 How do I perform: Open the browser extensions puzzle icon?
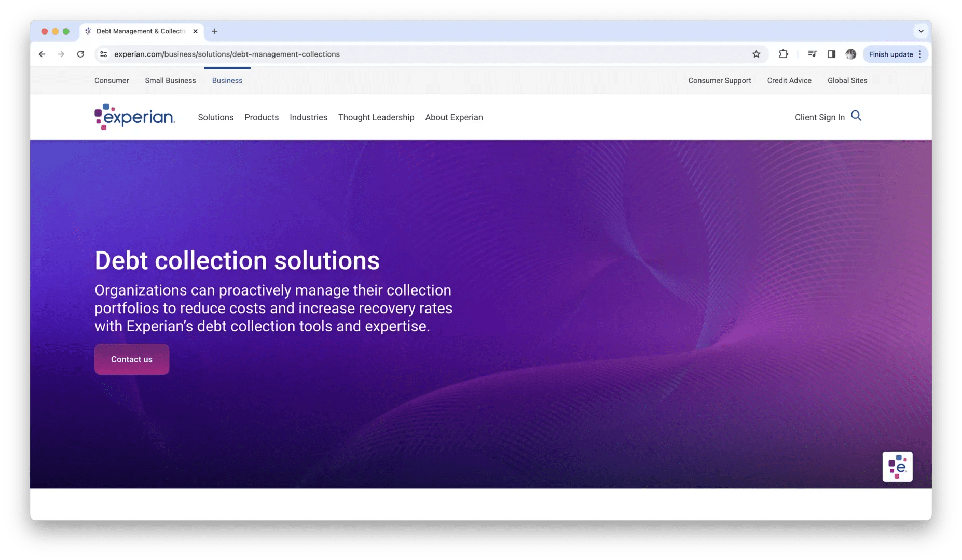pyautogui.click(x=784, y=54)
